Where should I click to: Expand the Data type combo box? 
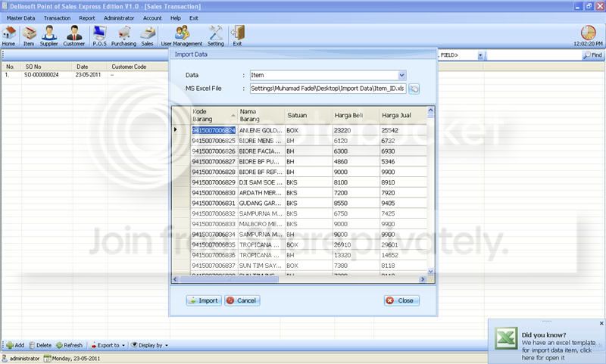click(x=402, y=75)
